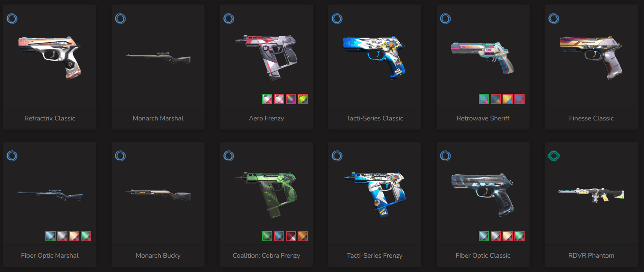The width and height of the screenshot is (644, 272).
Task: Click the green tier icon on RDVR Phantom
Action: 554,156
